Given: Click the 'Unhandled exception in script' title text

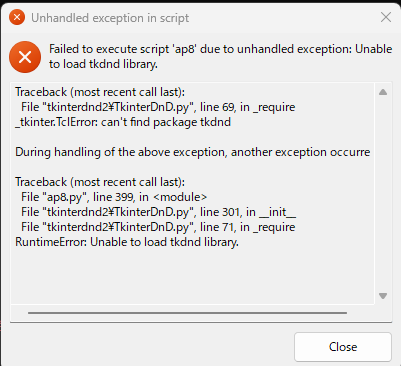Looking at the screenshot, I should coord(110,18).
